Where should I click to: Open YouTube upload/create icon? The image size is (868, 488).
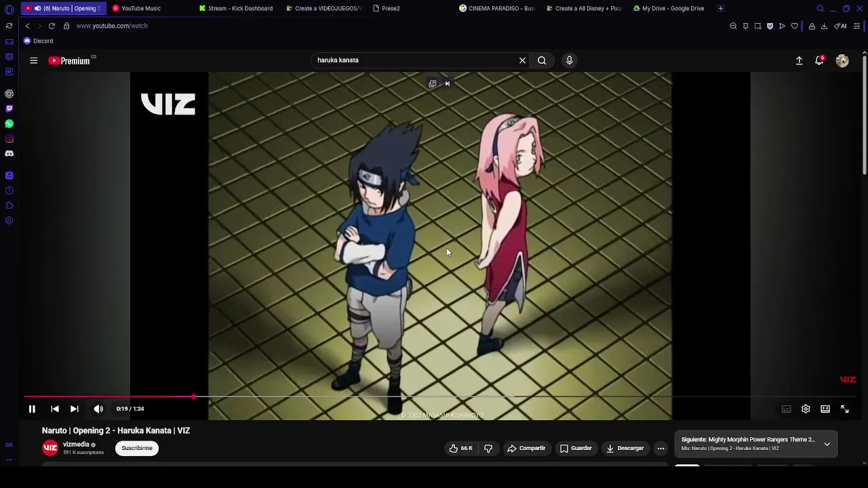[x=799, y=60]
